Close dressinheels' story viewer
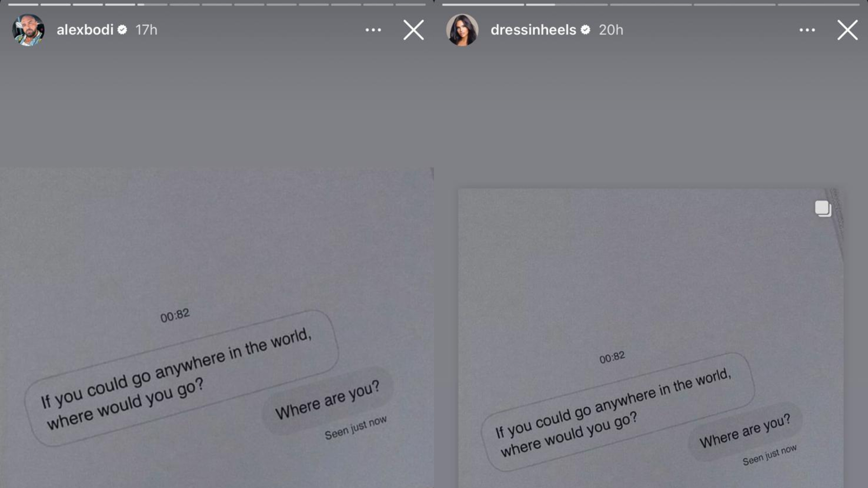The width and height of the screenshot is (868, 488). coord(848,30)
